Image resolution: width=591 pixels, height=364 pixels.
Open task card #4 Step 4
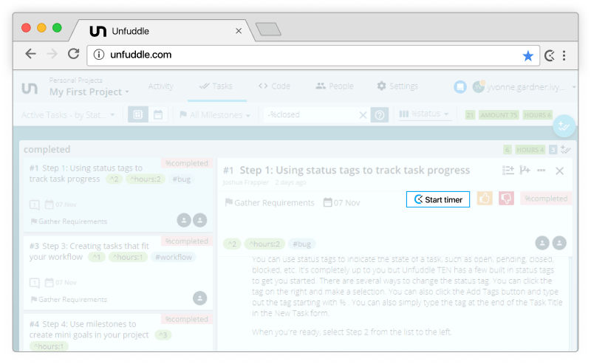[x=118, y=332]
